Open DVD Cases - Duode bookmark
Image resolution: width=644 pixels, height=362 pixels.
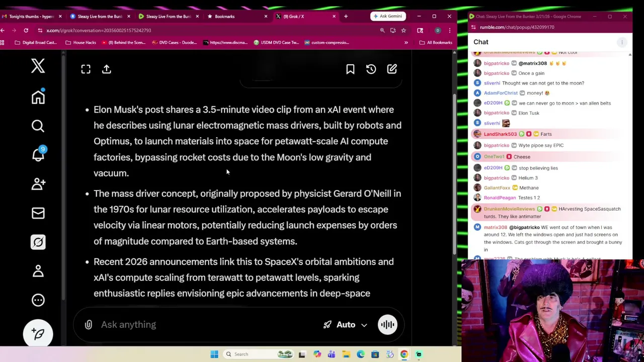(174, 42)
